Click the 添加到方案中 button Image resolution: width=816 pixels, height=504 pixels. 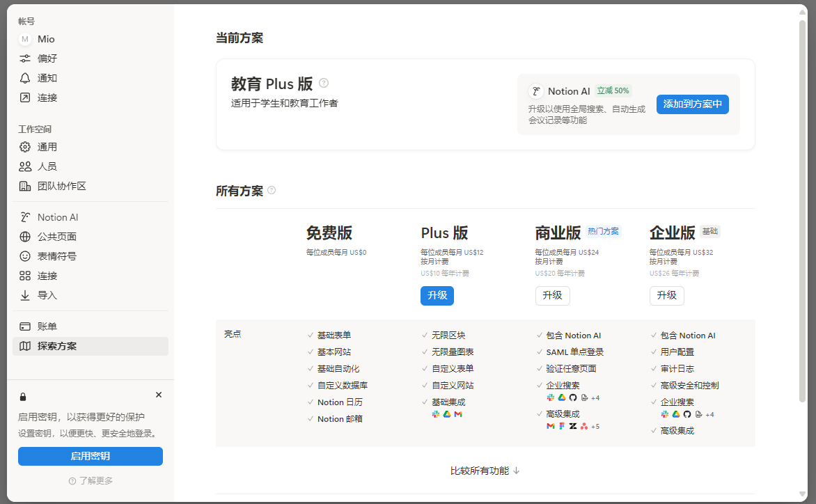(693, 104)
